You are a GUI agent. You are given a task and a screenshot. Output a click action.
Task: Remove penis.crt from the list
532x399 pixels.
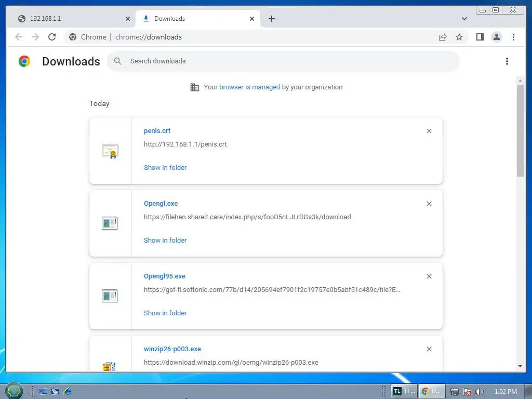429,131
